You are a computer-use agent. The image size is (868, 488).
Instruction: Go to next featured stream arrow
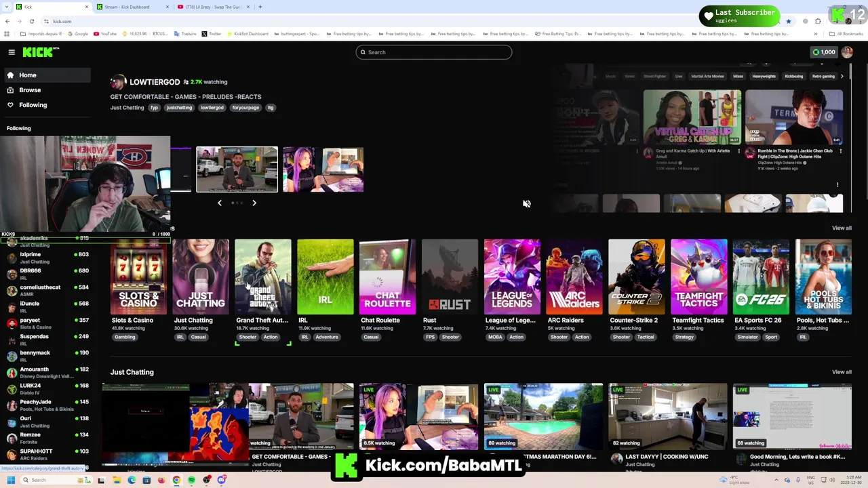pyautogui.click(x=254, y=203)
